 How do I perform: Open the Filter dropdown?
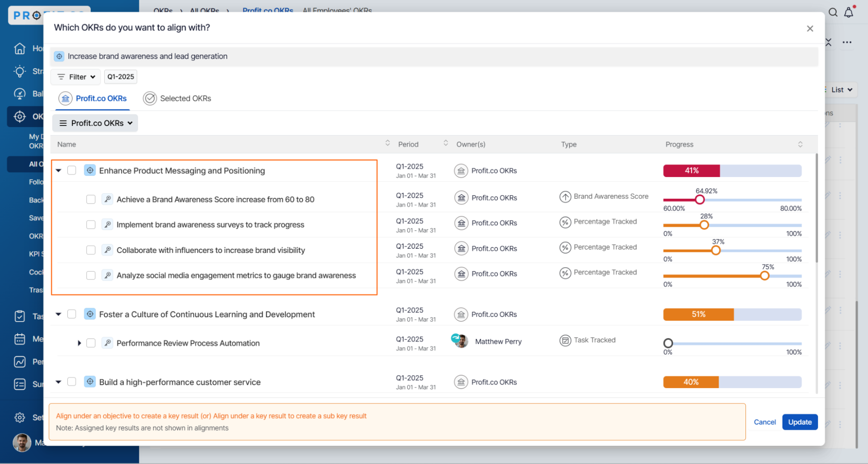(x=76, y=77)
